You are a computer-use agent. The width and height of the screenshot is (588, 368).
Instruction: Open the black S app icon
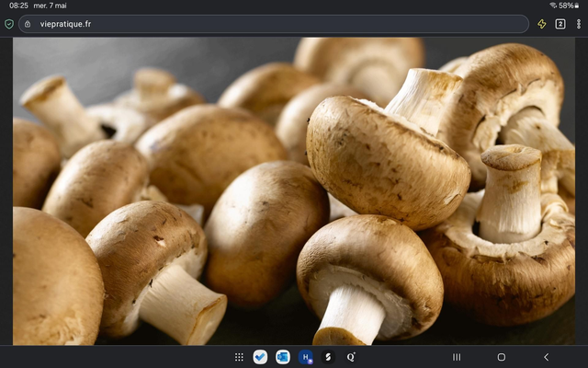click(328, 357)
